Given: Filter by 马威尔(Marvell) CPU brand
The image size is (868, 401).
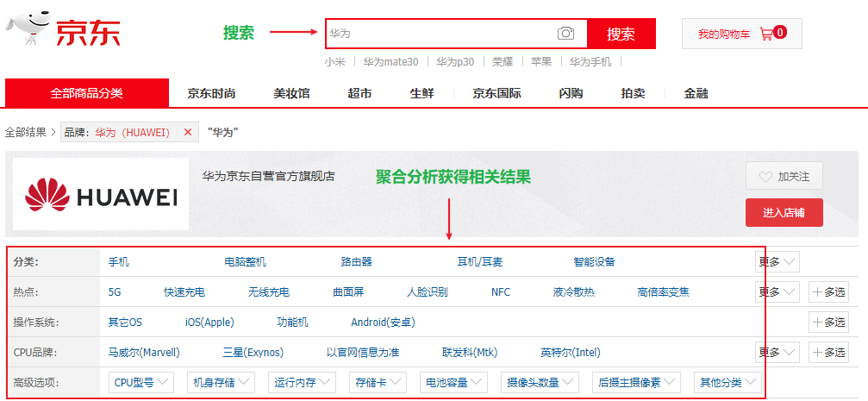Looking at the screenshot, I should click(x=144, y=352).
